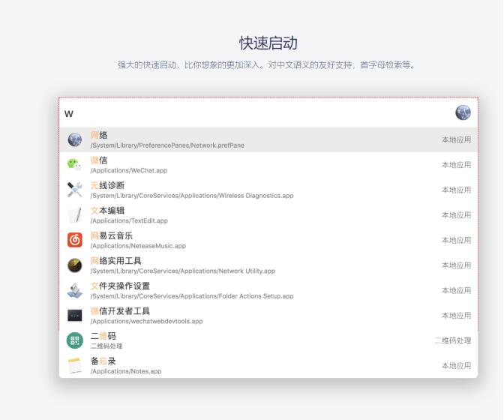Click the yellow Notes app icon
This screenshot has width=504, height=420.
click(75, 366)
